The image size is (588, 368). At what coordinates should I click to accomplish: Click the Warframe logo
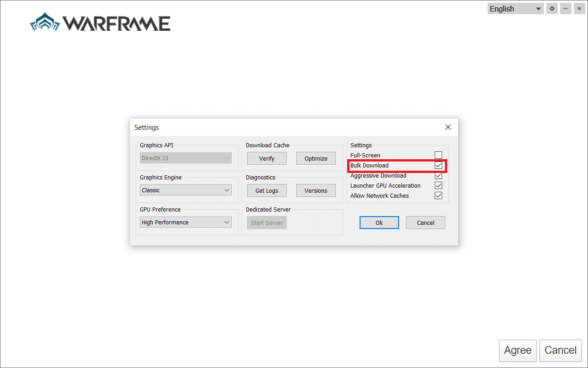[x=100, y=23]
